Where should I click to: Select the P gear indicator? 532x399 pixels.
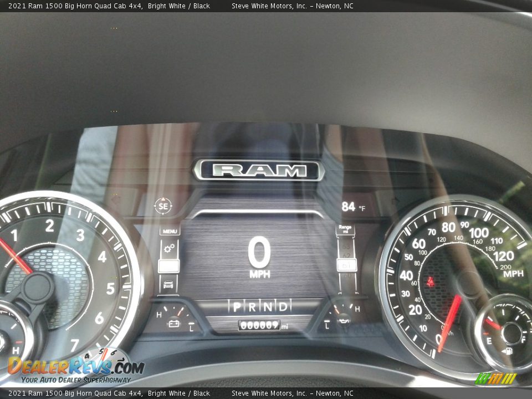237,306
